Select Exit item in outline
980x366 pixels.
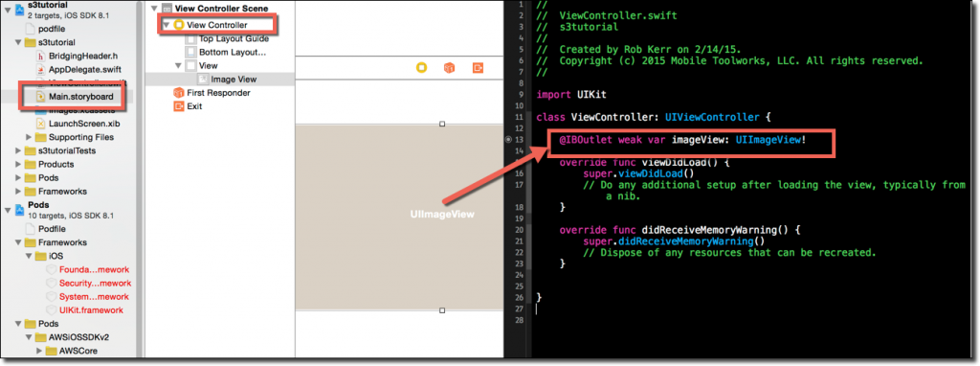(194, 106)
